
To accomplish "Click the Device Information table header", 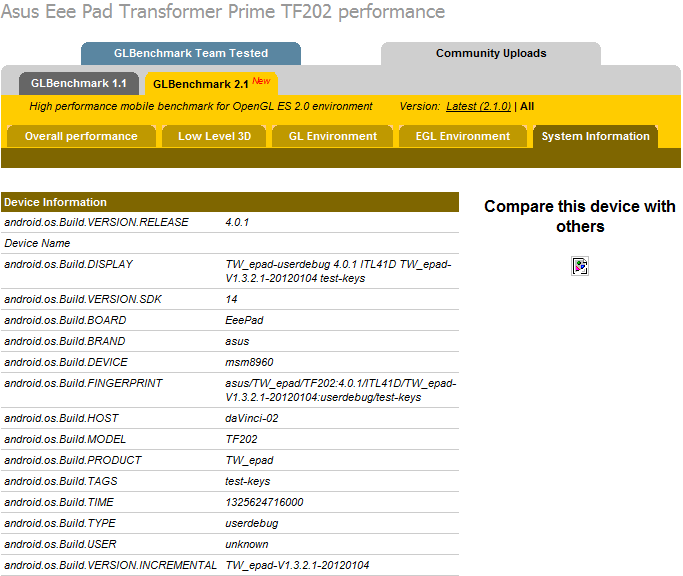I will point(56,202).
